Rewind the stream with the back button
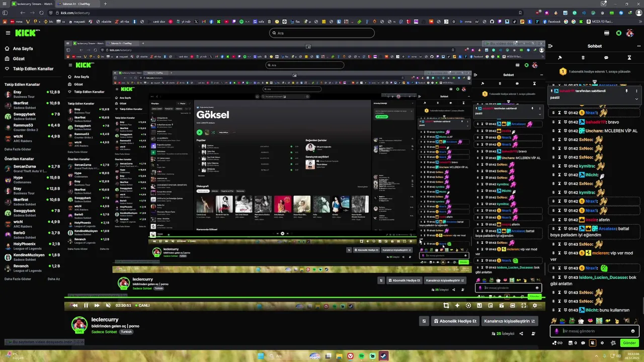The width and height of the screenshot is (644, 362). coord(75,305)
